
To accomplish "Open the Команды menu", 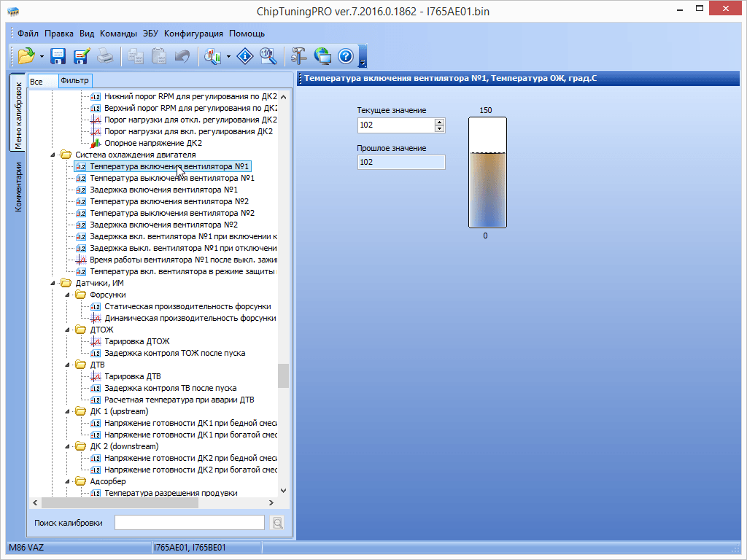I will click(x=118, y=34).
